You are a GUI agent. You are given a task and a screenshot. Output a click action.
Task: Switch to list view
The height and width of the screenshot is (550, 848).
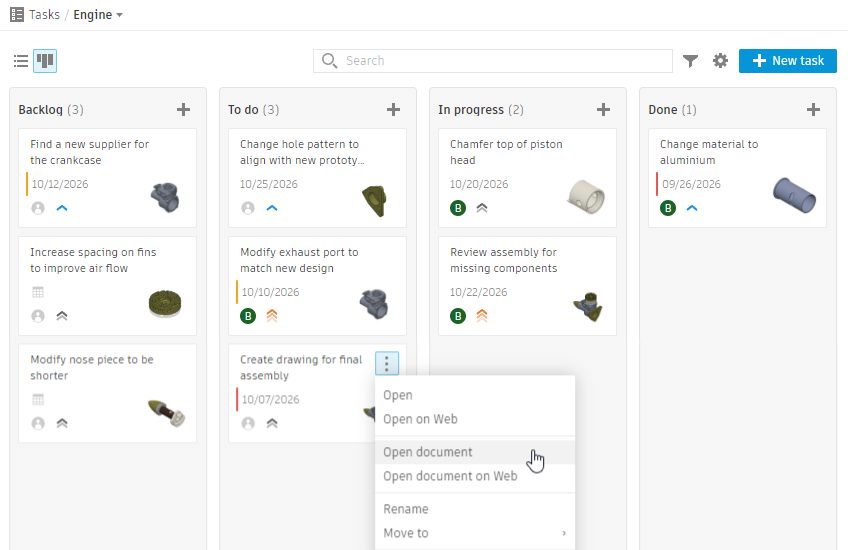coord(21,61)
